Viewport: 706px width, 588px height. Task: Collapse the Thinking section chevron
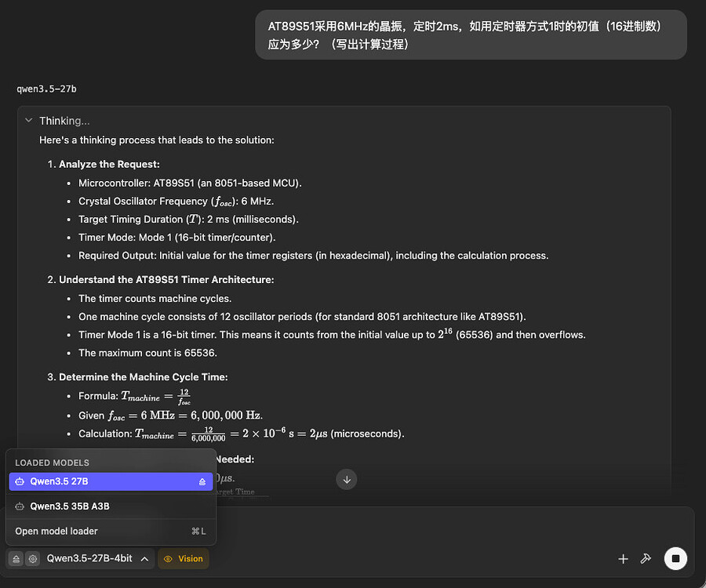[29, 121]
